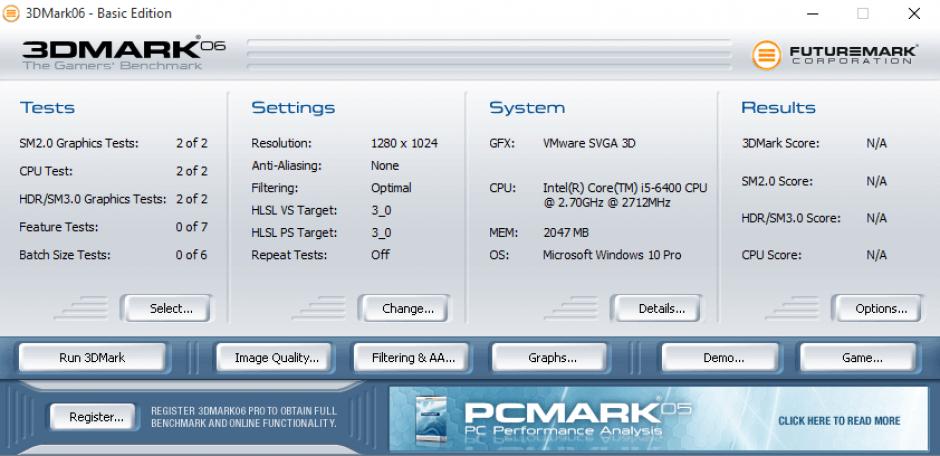Image resolution: width=940 pixels, height=456 pixels.
Task: Open the system Details dialog
Action: [658, 309]
